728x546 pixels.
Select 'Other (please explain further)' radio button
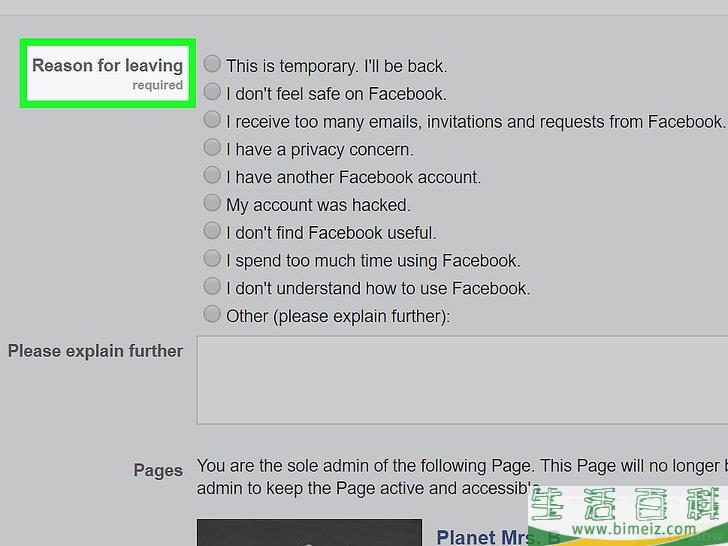point(212,314)
